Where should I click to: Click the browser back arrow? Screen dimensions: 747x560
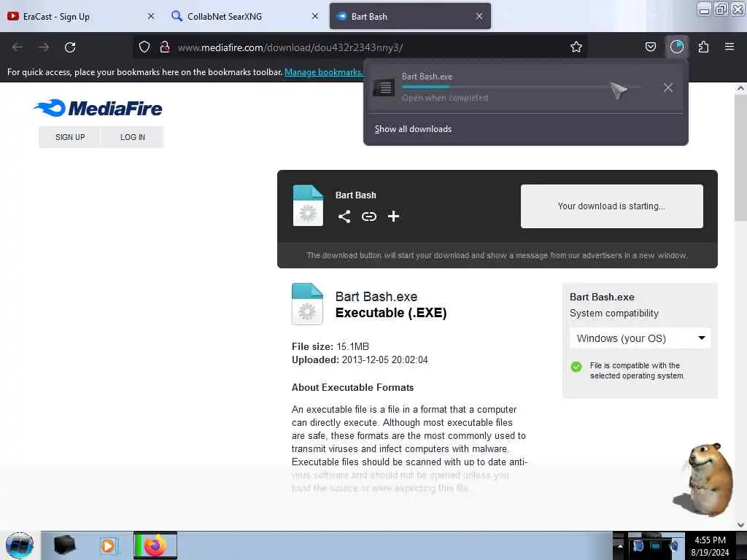tap(18, 47)
